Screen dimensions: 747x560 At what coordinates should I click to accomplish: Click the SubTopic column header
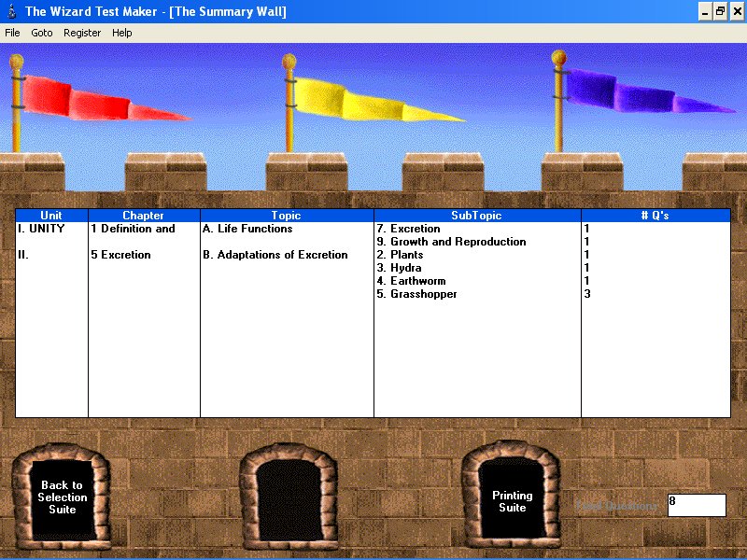click(476, 216)
